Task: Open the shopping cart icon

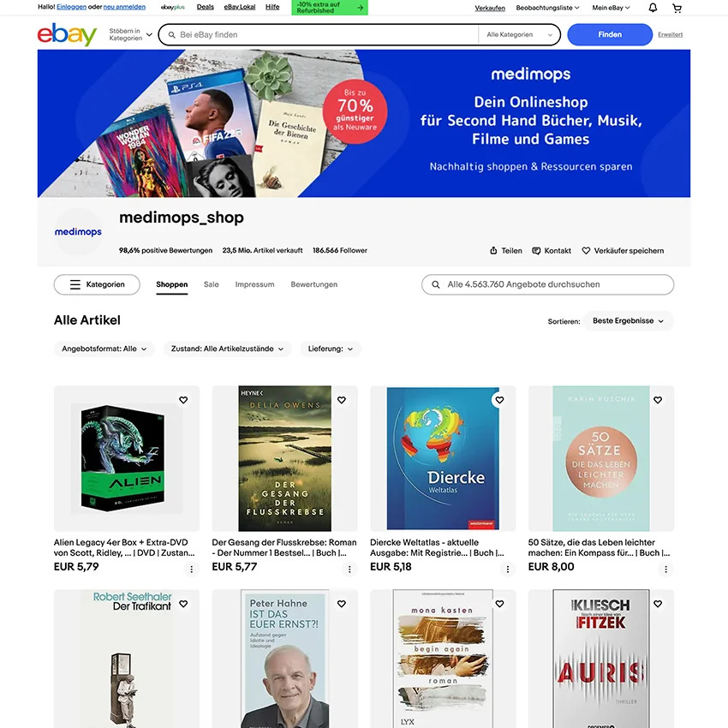Action: (677, 8)
